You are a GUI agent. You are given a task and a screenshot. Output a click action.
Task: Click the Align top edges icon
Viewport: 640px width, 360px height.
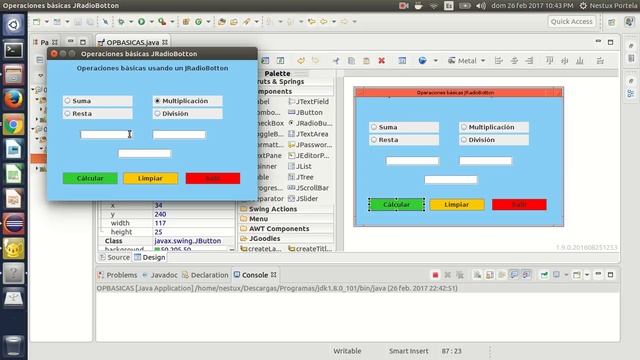(x=549, y=61)
